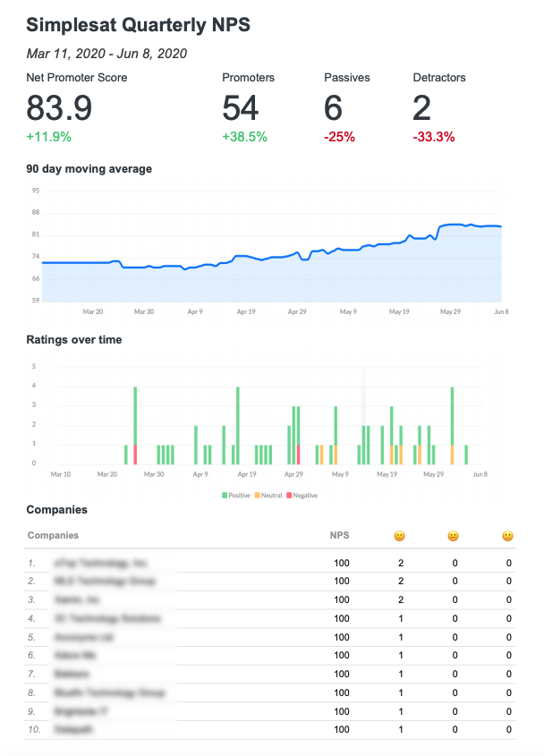Click the Simplesat Quarterly NPS title
The image size is (544, 756).
tap(138, 25)
